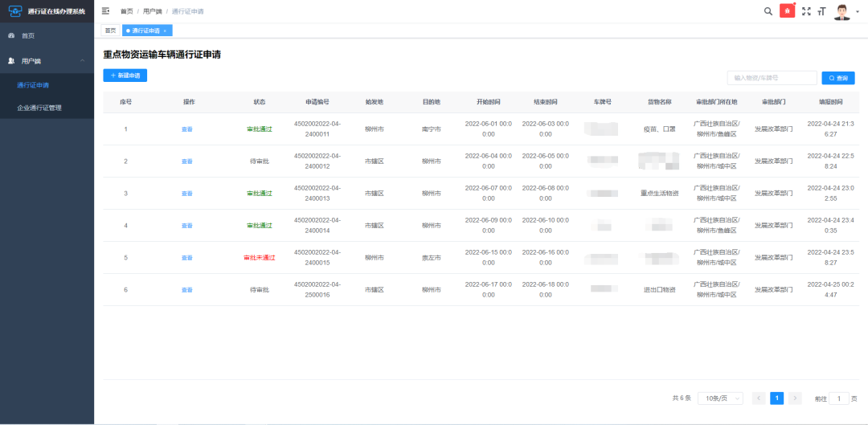The image size is (868, 425).
Task: Click the page number jump input box
Action: (839, 398)
